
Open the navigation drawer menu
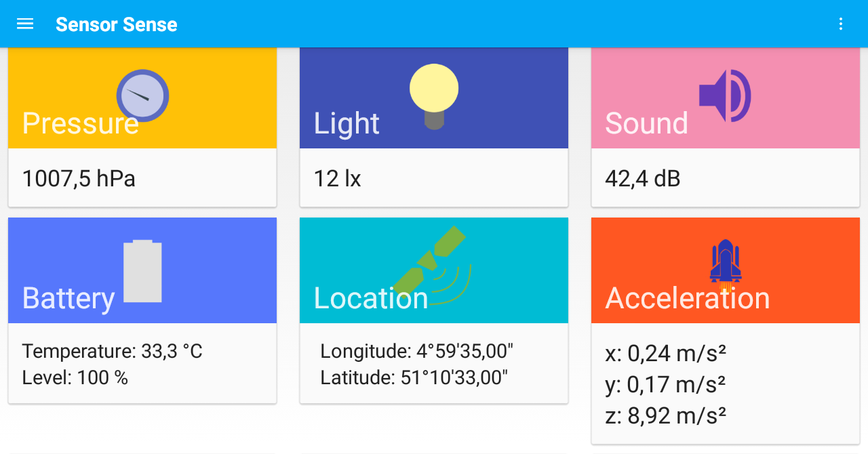point(25,24)
